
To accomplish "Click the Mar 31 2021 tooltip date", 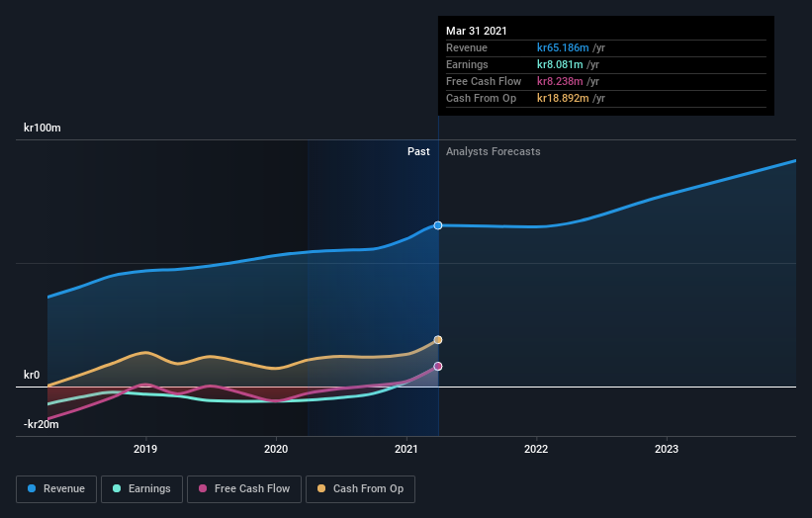I will pos(477,31).
